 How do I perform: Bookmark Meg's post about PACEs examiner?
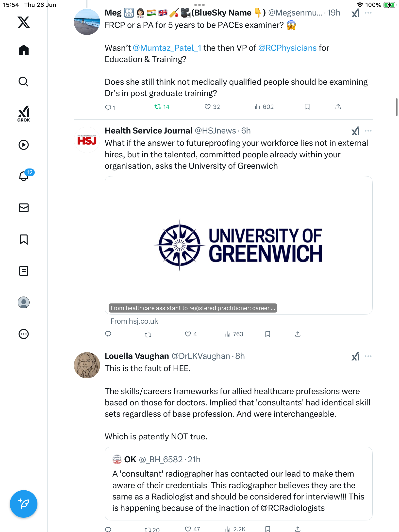tap(307, 107)
